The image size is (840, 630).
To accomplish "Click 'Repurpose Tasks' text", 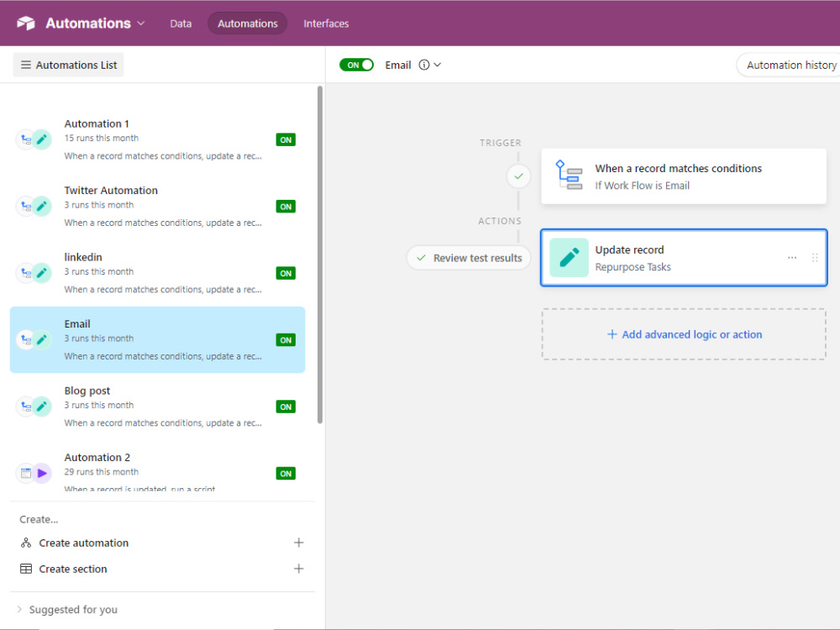I will click(633, 267).
